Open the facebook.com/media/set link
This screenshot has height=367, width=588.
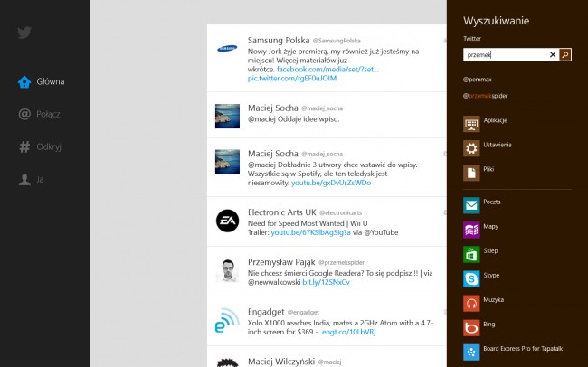[327, 70]
